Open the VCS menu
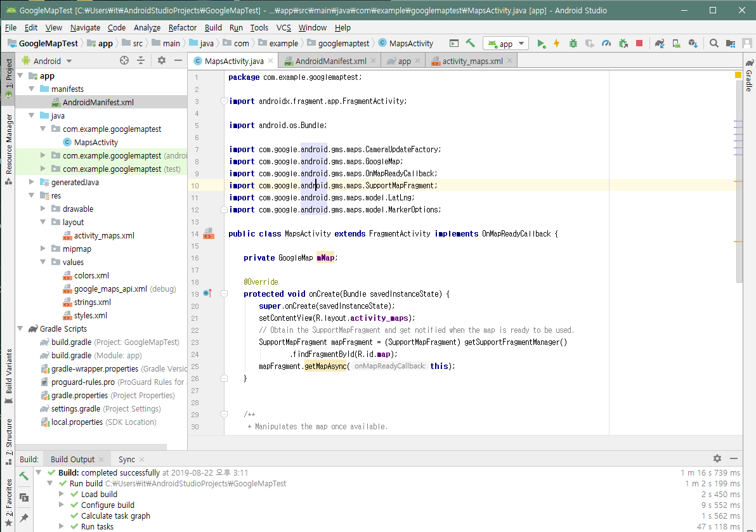This screenshot has height=532, width=756. (x=283, y=27)
